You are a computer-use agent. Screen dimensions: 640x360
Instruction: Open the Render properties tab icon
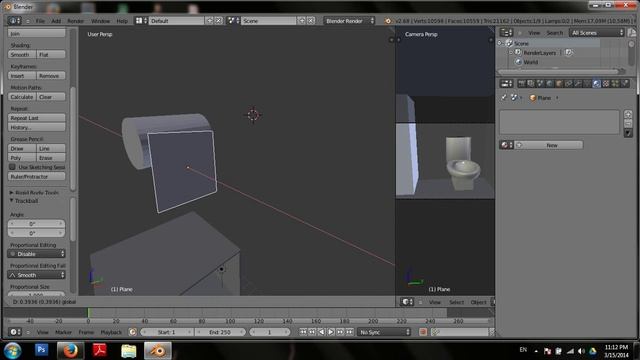point(522,84)
